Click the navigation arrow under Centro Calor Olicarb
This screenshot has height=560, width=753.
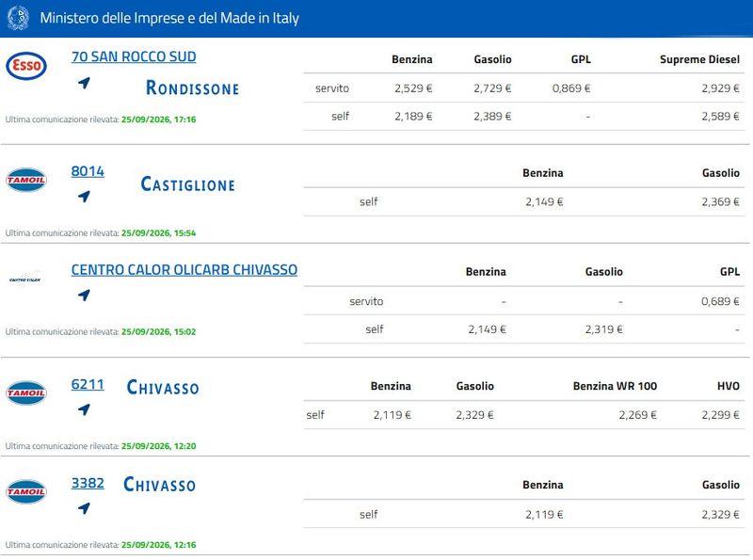(84, 295)
